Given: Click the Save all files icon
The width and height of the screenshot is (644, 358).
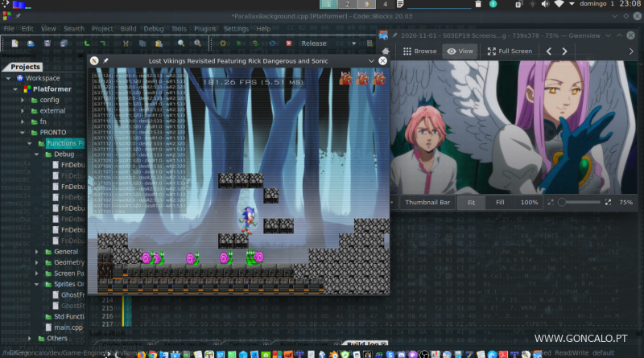Looking at the screenshot, I should pyautogui.click(x=64, y=43).
